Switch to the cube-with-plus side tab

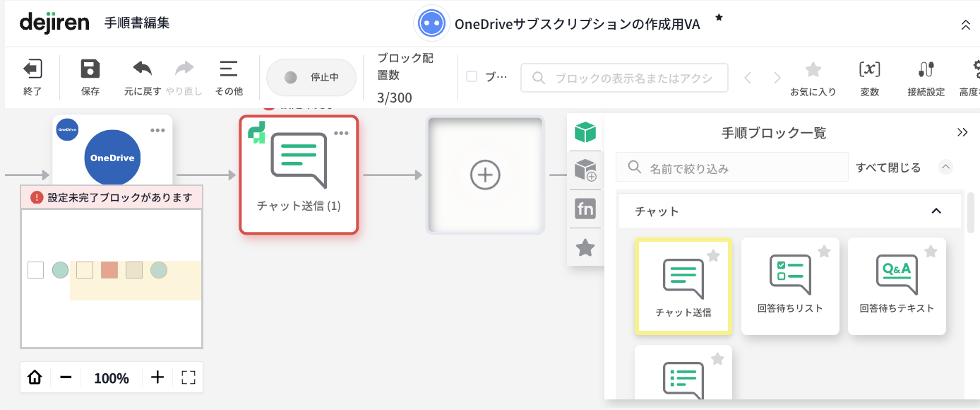point(585,170)
